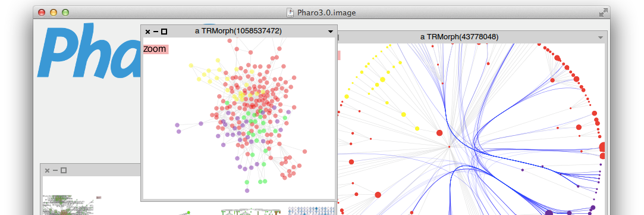Click the pink zoom label in the graph window
The image size is (644, 215).
[156, 49]
